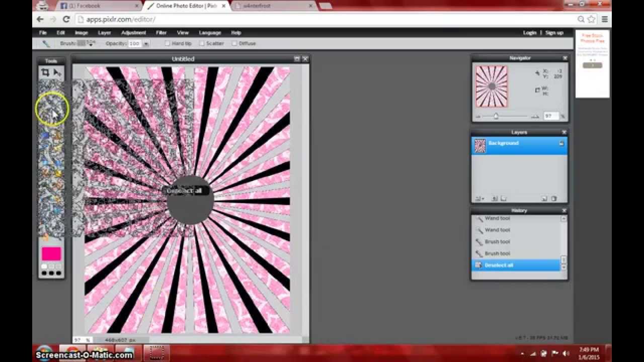The image size is (644, 362).
Task: Bookmark this page with the star icon
Action: [x=592, y=19]
